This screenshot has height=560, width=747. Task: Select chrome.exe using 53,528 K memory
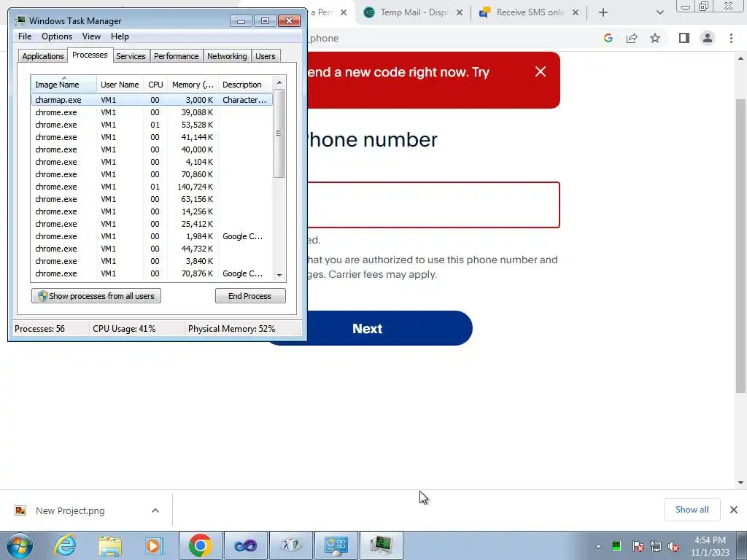152,125
